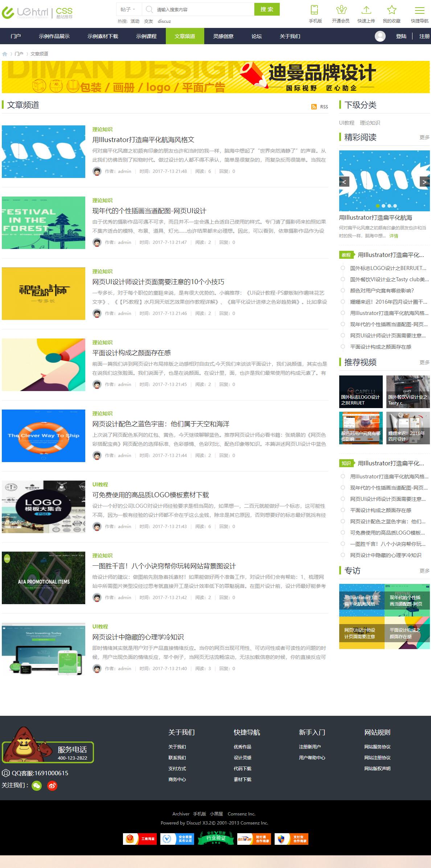Click the WeChat follow icon in the footer
This screenshot has height=868, width=431.
pyautogui.click(x=37, y=785)
